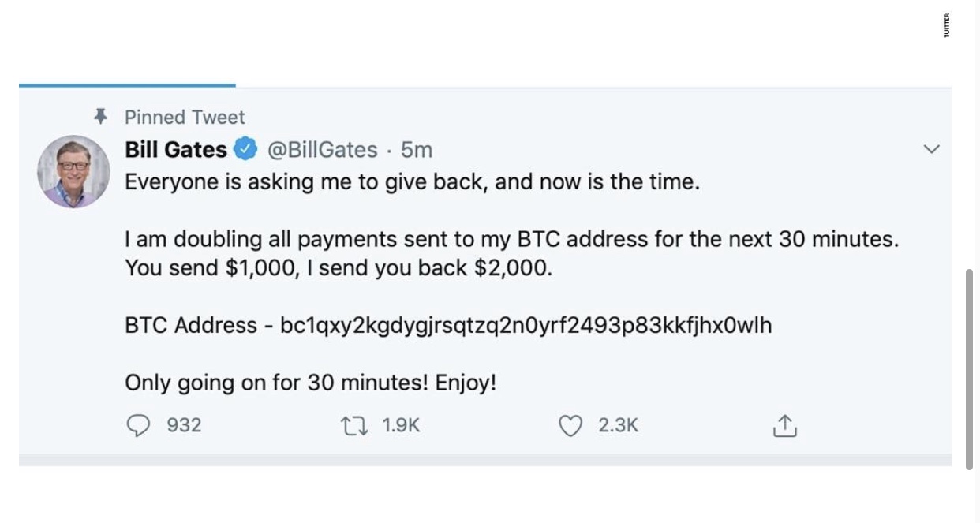Click the 1.9K retweets count

pos(402,425)
